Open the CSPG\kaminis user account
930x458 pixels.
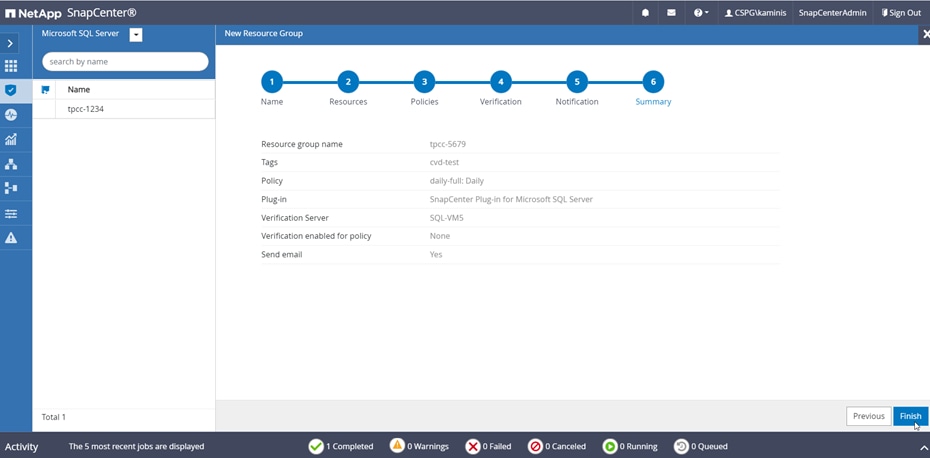tap(755, 13)
